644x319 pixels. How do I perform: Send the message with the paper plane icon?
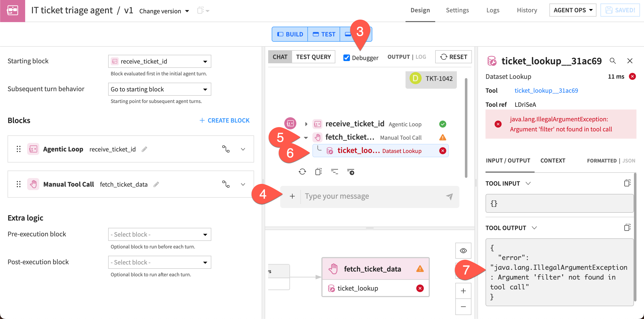[x=450, y=196]
